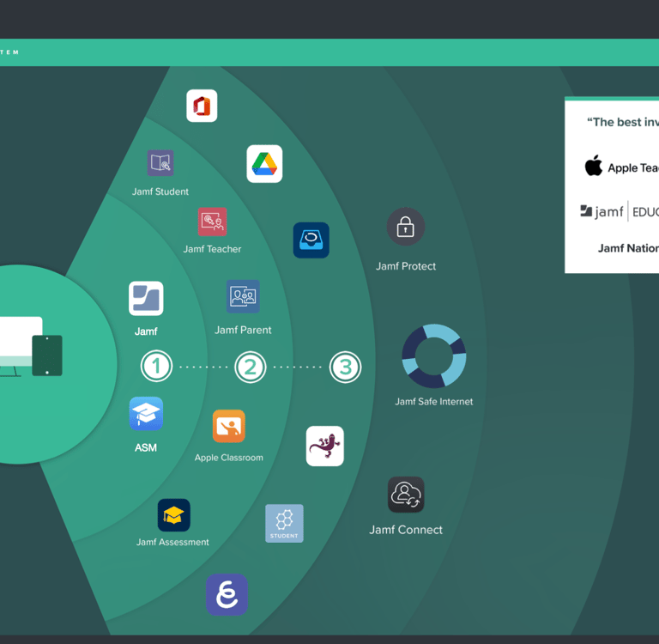Select the Jamf Student icon
Image resolution: width=659 pixels, height=644 pixels.
click(160, 163)
